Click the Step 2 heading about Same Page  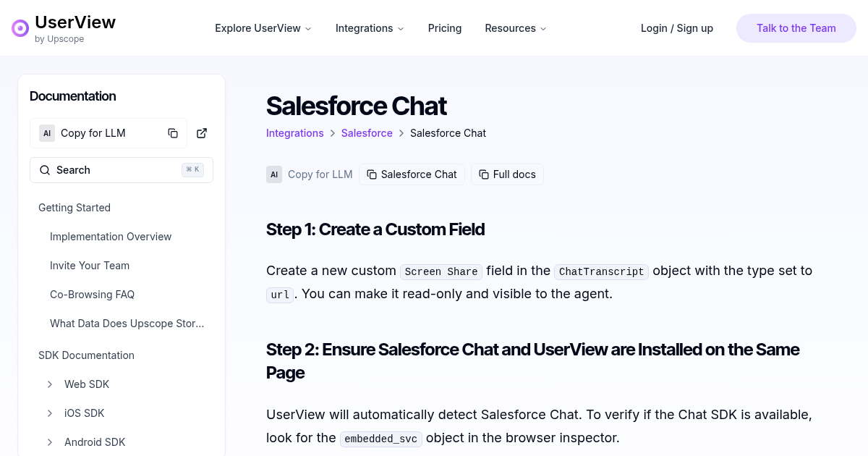click(x=533, y=361)
